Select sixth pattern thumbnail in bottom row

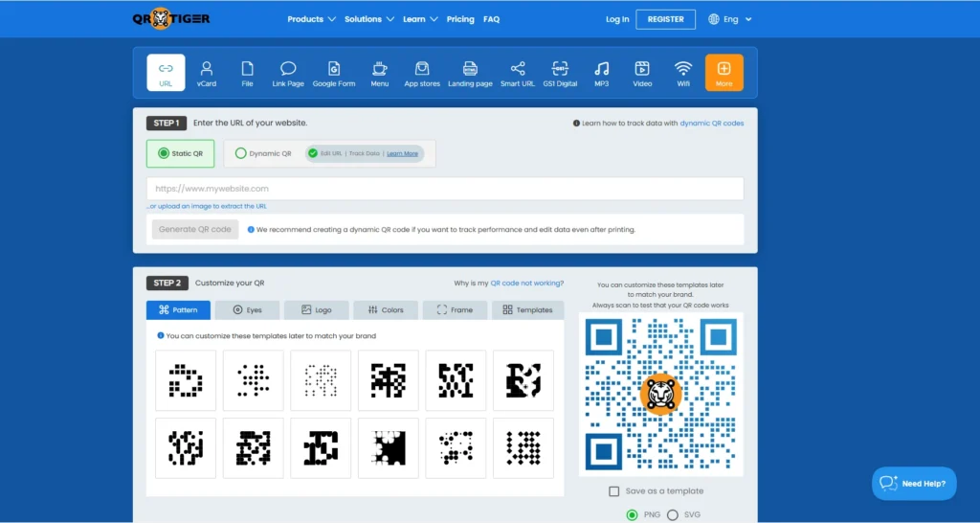pos(523,448)
